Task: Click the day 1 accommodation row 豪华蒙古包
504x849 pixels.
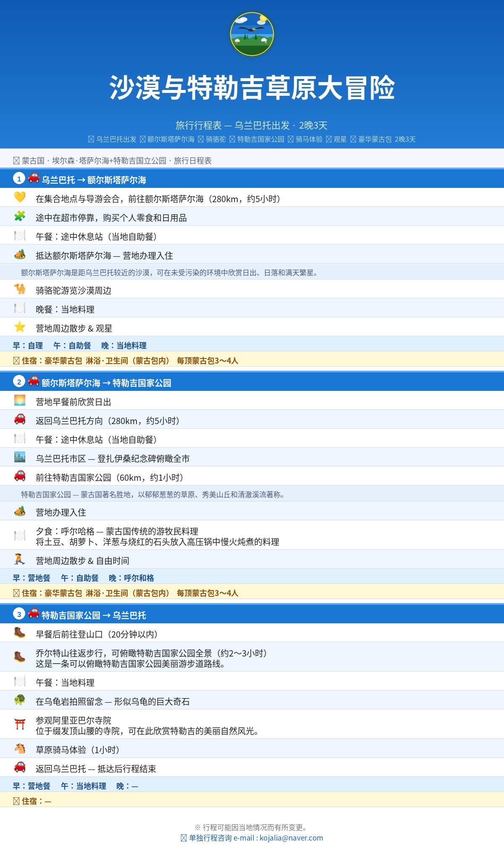Action: click(252, 360)
